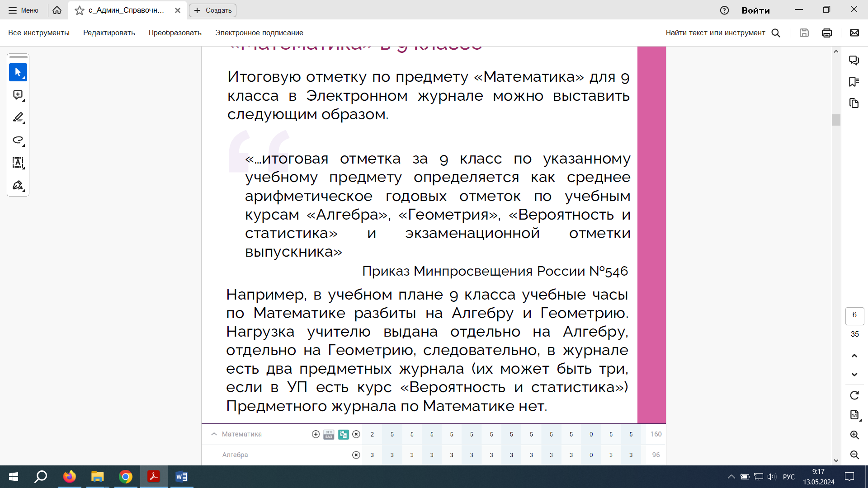868x488 pixels.
Task: Open the Меню hamburger menu
Action: [x=24, y=10]
